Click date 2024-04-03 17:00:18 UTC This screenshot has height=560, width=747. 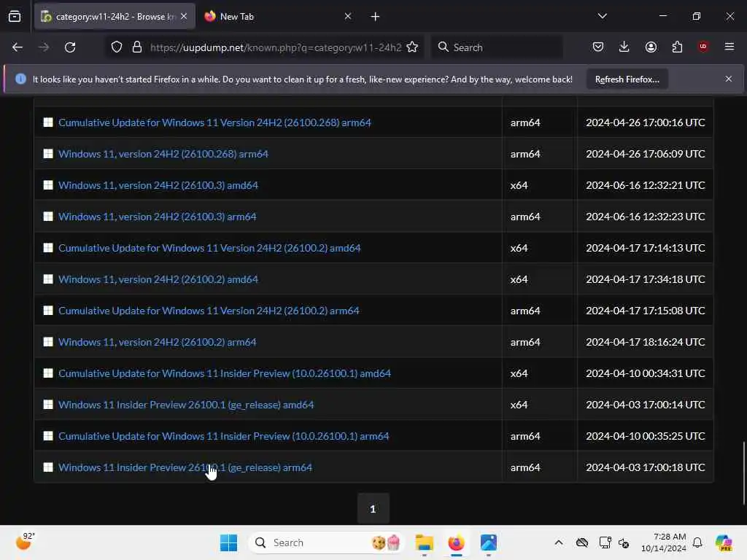click(645, 467)
